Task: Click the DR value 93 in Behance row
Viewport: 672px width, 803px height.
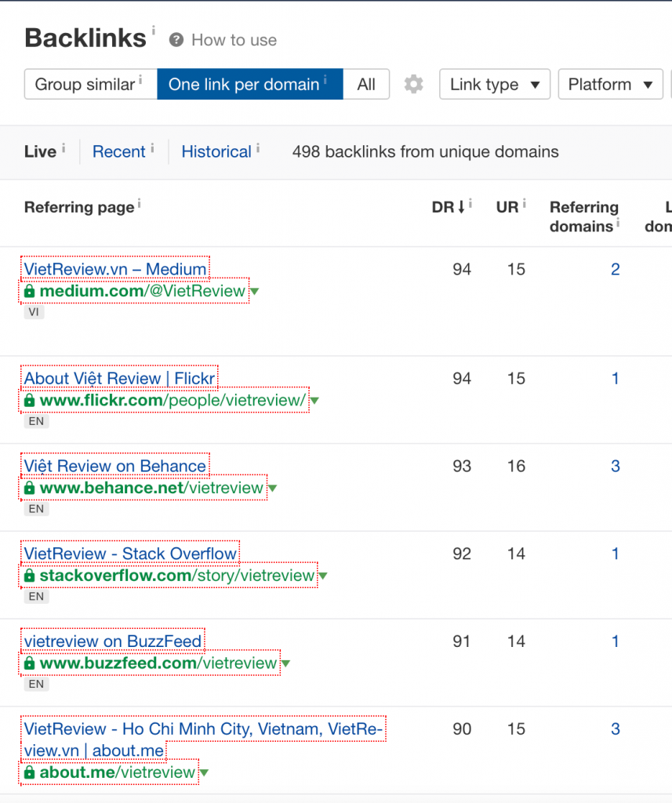Action: (x=462, y=466)
